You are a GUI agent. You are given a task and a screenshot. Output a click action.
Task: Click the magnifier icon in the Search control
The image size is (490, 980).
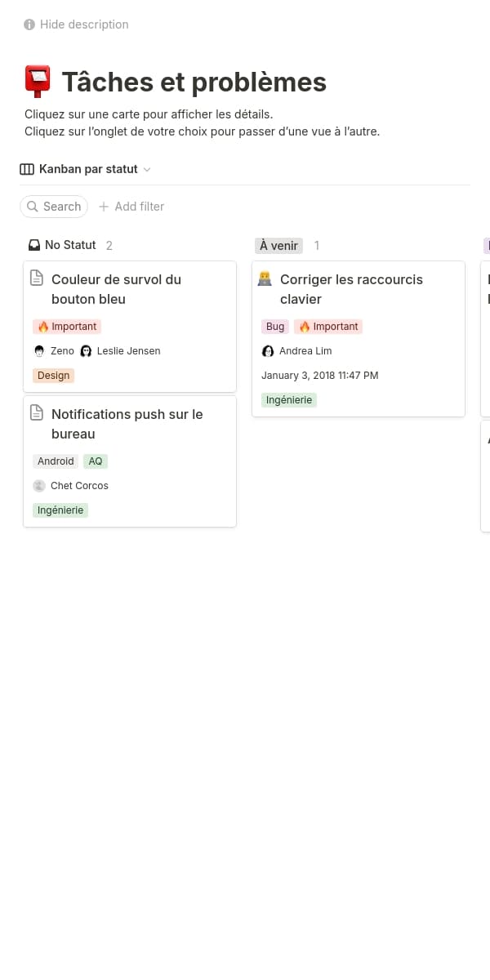pyautogui.click(x=33, y=207)
